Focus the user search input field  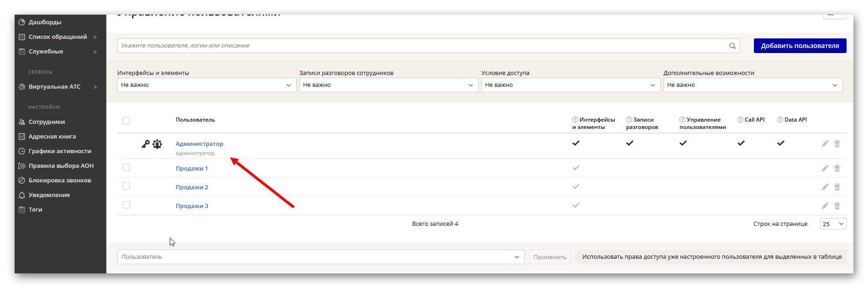(x=422, y=46)
